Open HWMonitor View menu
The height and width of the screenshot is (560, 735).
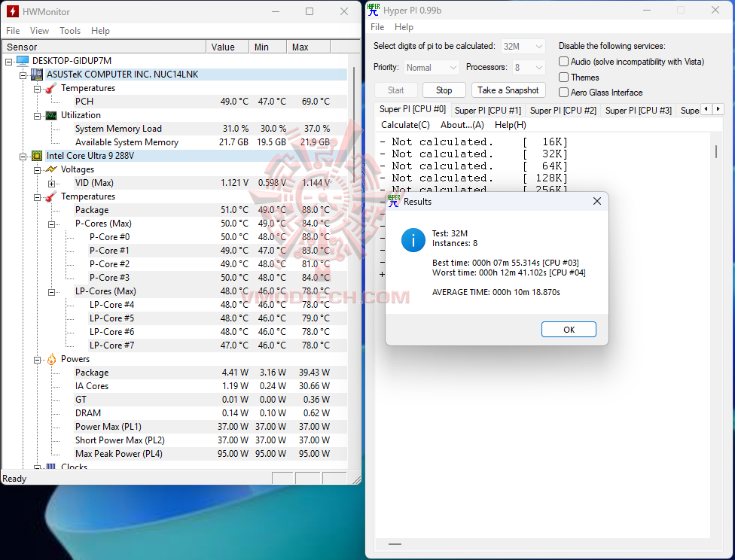[39, 31]
